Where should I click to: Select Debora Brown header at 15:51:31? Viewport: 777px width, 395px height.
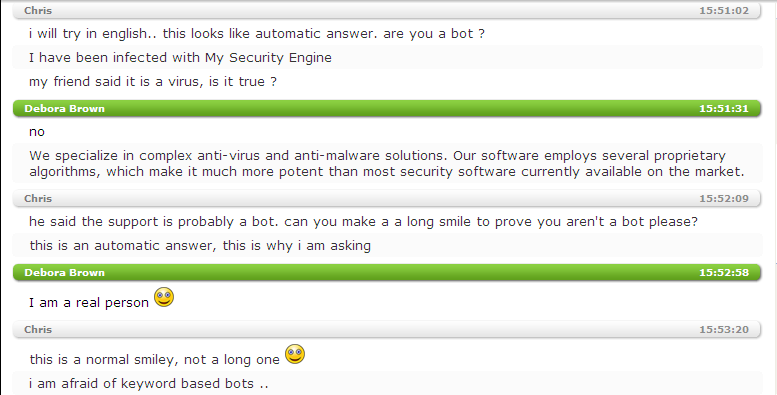pos(387,109)
